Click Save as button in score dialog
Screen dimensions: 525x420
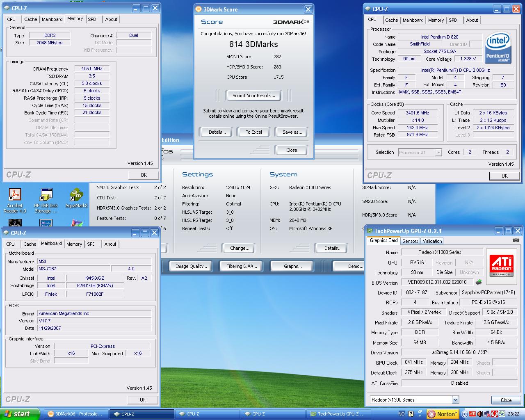click(x=292, y=132)
